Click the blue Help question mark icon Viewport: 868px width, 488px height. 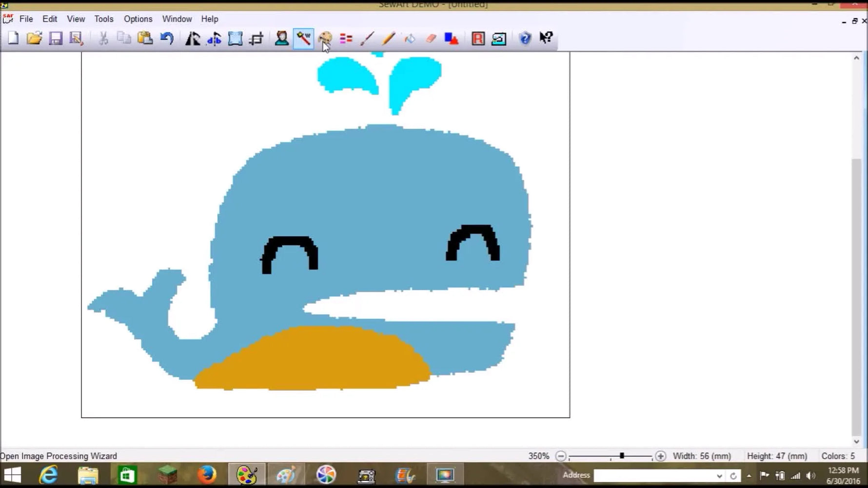click(x=525, y=38)
